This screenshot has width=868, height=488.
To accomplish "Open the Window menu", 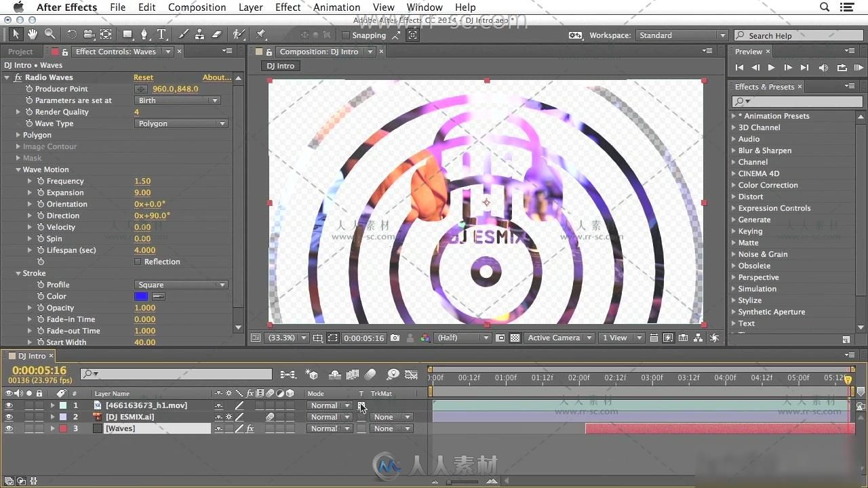I will point(425,7).
